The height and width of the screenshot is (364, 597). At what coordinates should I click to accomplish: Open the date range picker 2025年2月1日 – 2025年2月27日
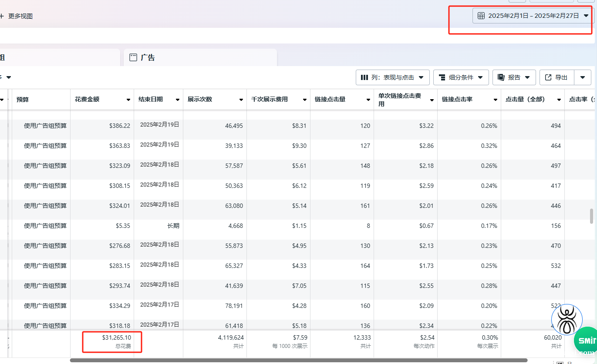533,16
